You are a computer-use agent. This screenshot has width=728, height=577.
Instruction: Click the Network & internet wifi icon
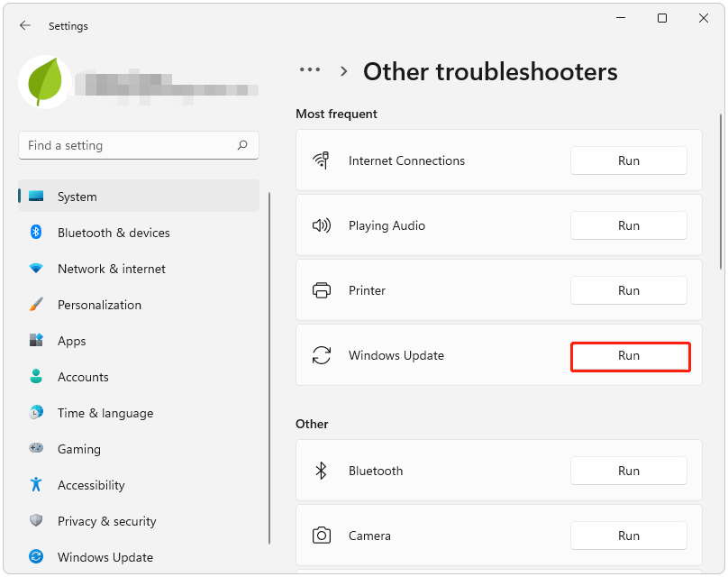[36, 268]
